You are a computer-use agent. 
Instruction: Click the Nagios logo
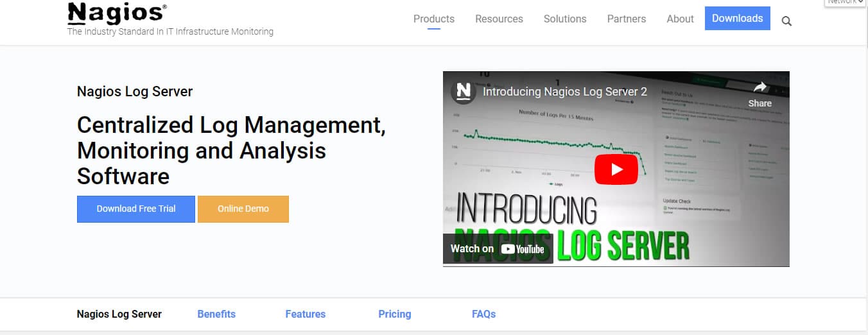point(117,13)
